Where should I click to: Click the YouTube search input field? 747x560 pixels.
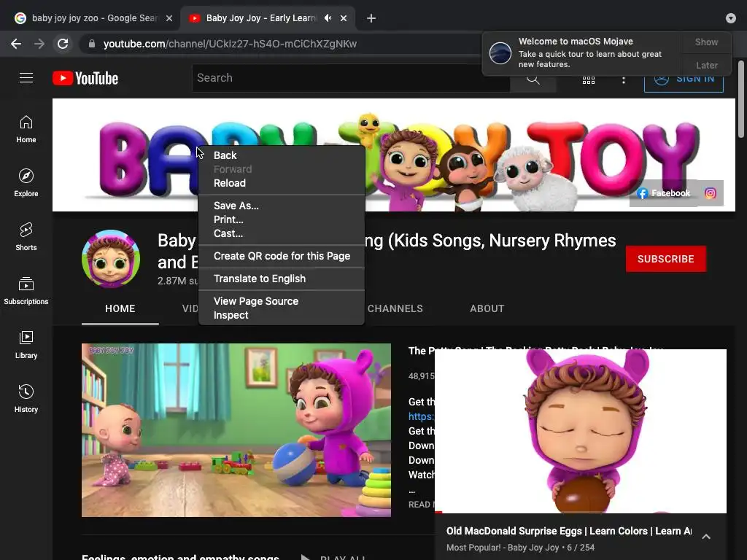point(351,78)
